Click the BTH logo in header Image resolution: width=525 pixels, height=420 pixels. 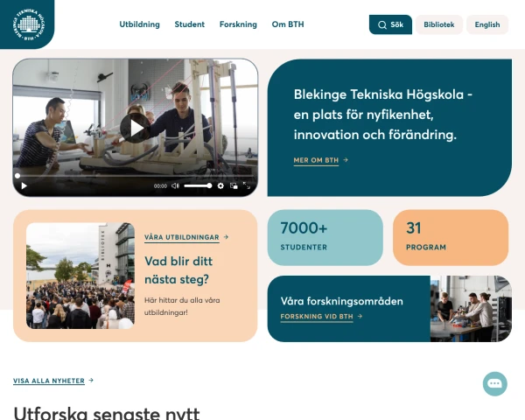[29, 24]
